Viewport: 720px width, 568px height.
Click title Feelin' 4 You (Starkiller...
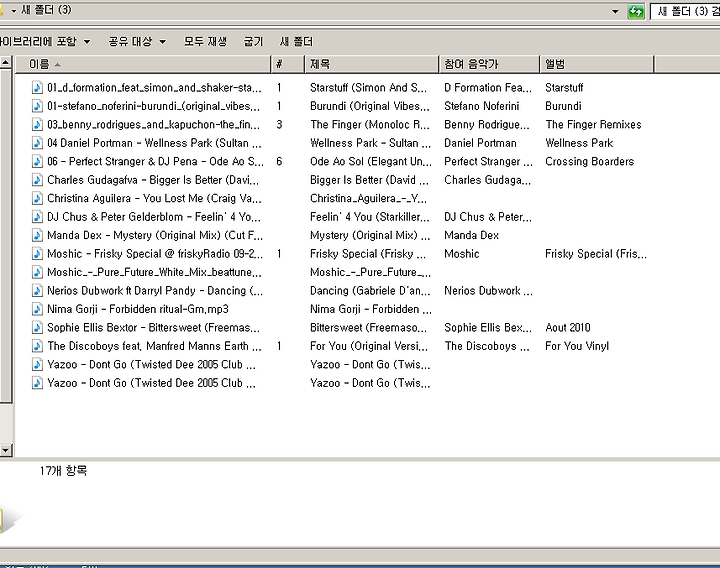click(370, 217)
